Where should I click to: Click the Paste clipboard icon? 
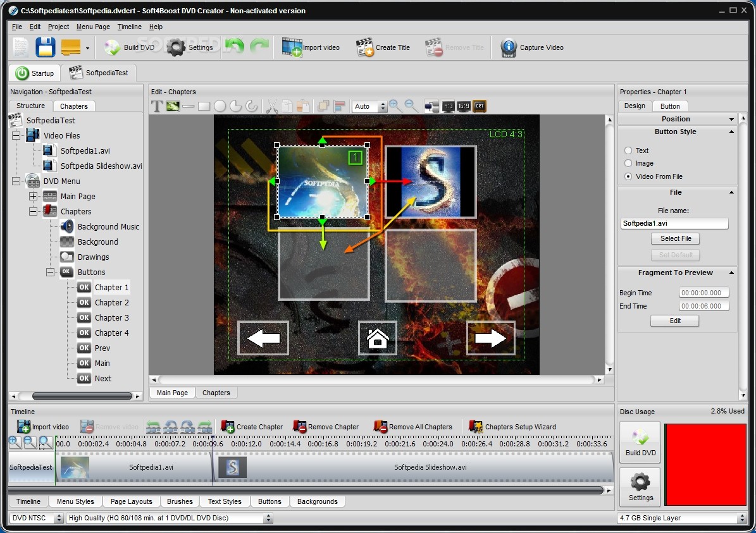[303, 106]
